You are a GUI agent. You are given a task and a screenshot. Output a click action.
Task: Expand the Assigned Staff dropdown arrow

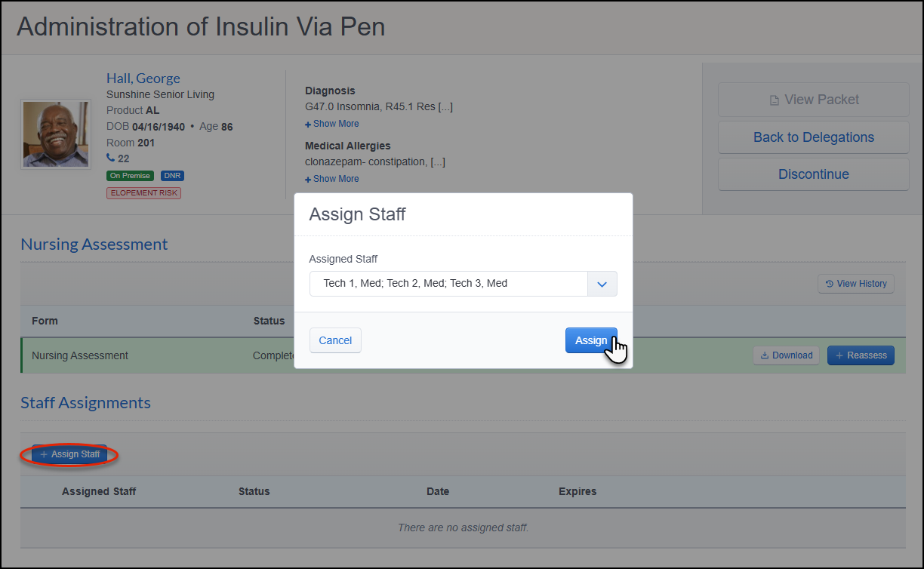[602, 284]
